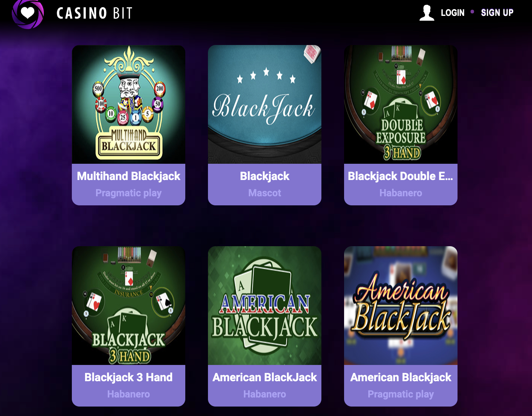The height and width of the screenshot is (416, 532).
Task: Click the Habanero label under Blackjack 3 Hand
Action: pos(129,394)
